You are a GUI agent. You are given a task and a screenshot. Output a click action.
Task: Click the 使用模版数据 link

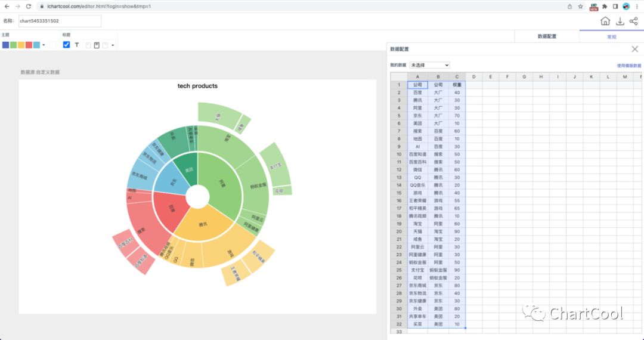pyautogui.click(x=628, y=66)
